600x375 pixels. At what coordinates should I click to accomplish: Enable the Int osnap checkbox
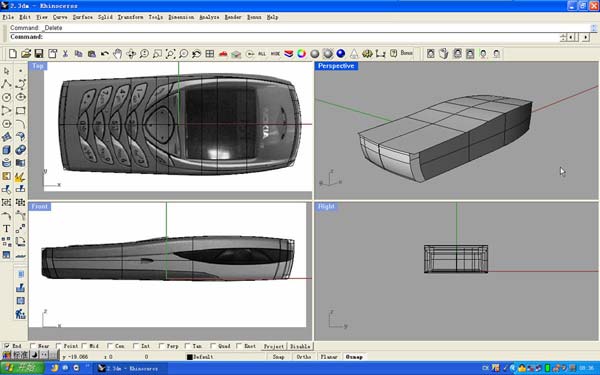[136, 346]
